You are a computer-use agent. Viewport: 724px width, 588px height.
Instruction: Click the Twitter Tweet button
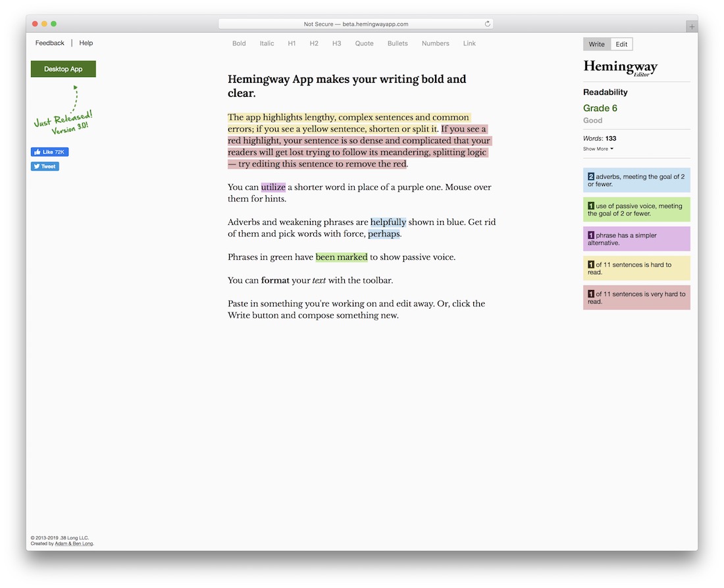45,166
